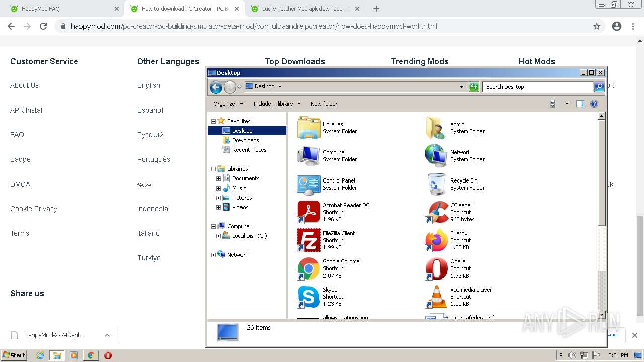Expand the Documents library node
Viewport: 644px width, 362px height.
point(218,178)
